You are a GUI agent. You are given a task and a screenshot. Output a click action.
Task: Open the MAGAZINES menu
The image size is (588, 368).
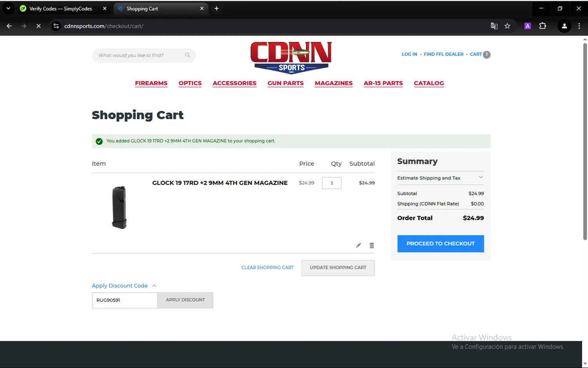[x=334, y=83]
